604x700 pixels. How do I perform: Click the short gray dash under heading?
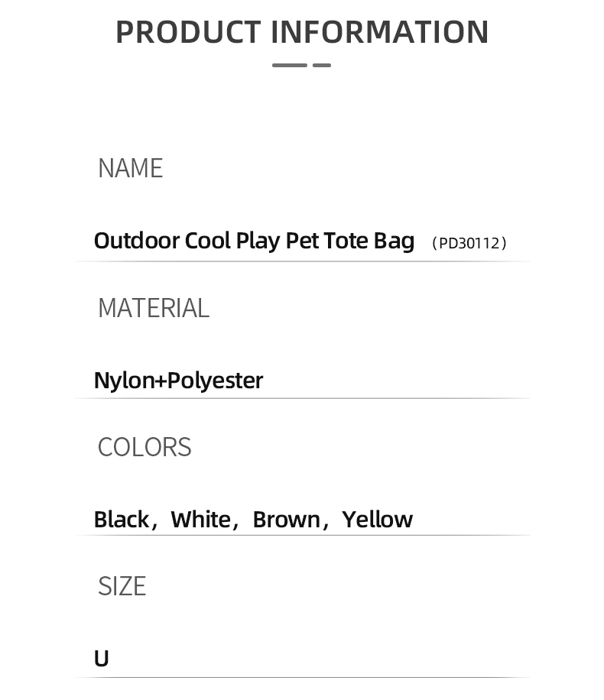[322, 65]
